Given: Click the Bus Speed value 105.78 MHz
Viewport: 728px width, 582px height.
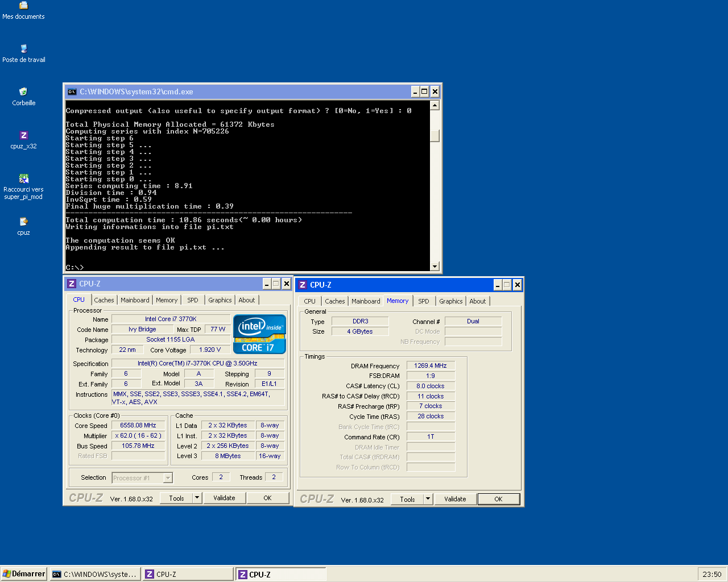Looking at the screenshot, I should (138, 446).
